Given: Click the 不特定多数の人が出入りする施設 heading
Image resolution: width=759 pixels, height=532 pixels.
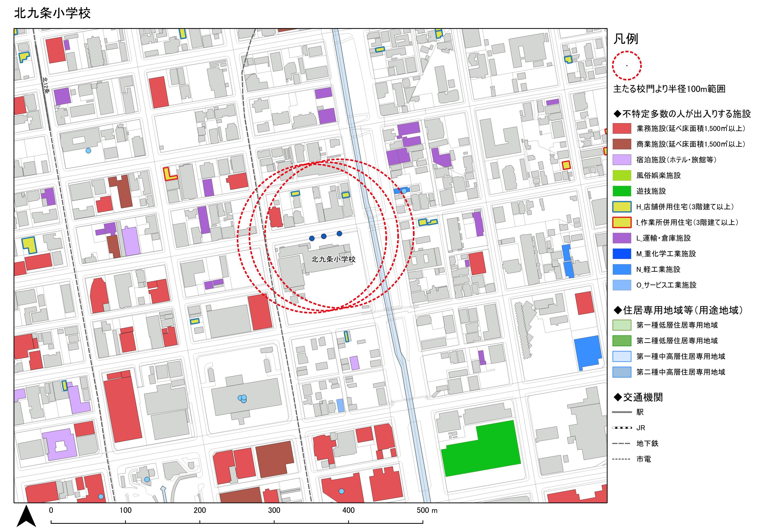Looking at the screenshot, I should click(682, 114).
